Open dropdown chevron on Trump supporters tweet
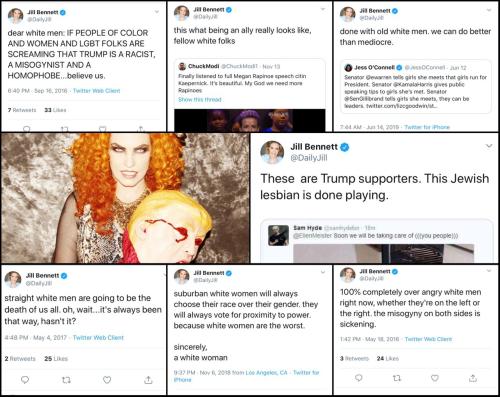This screenshot has width=500, height=397. coord(489,146)
